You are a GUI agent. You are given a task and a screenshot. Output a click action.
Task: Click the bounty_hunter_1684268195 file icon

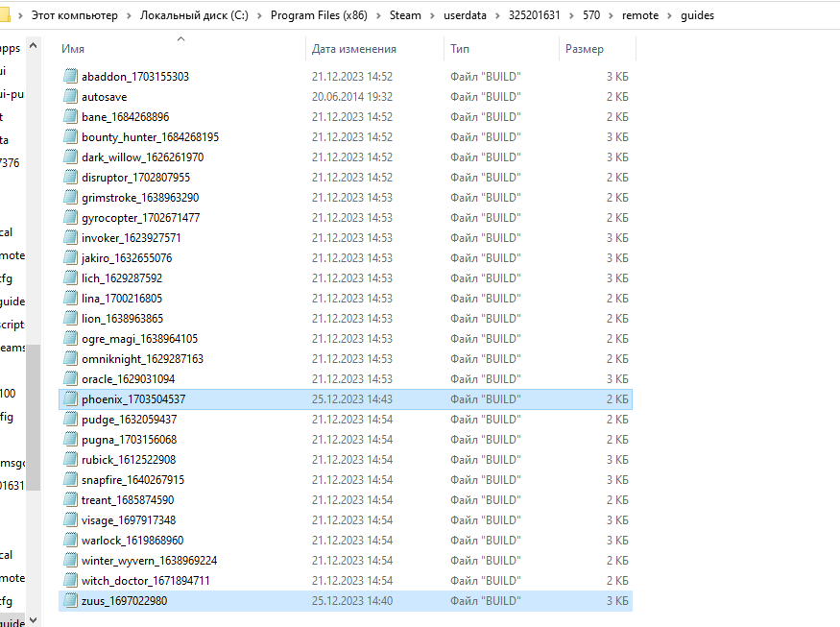coord(70,136)
